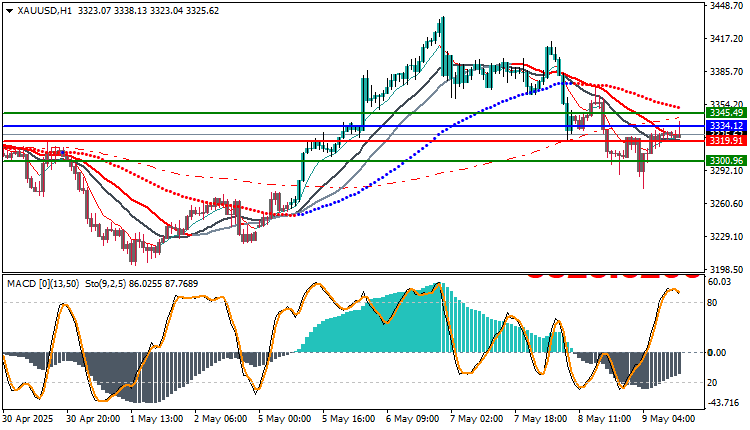
Task: Select the green horizontal line at 3345.49
Action: point(354,113)
